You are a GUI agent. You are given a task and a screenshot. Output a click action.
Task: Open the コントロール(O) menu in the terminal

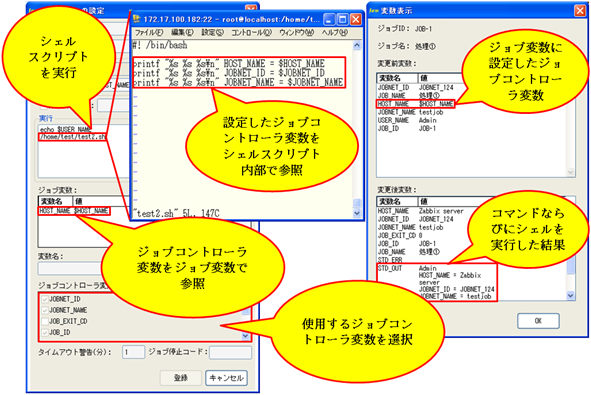pos(251,32)
